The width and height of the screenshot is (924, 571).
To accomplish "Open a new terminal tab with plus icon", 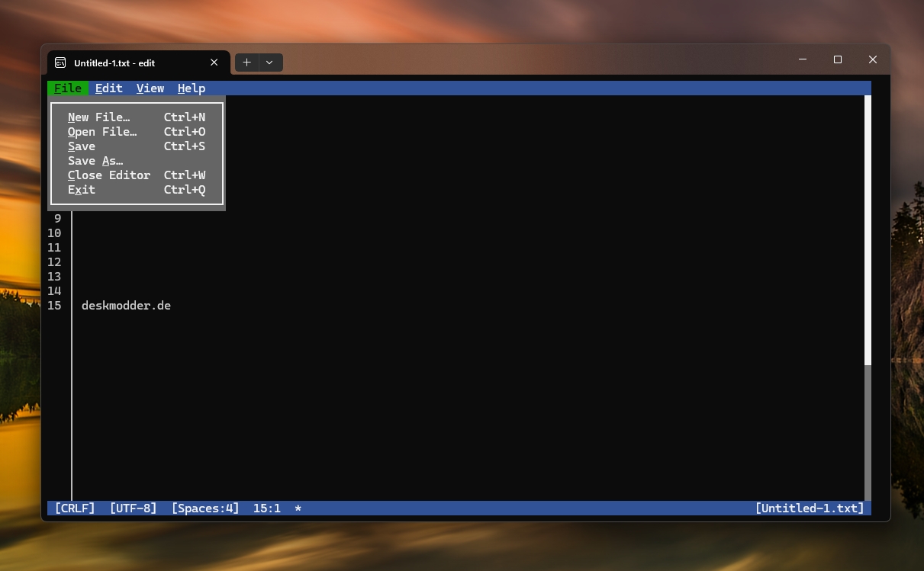I will click(246, 63).
